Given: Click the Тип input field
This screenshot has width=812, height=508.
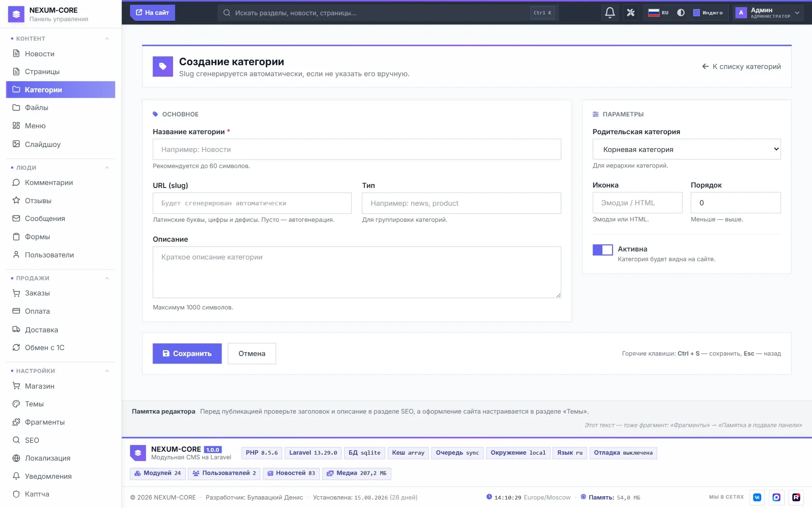Looking at the screenshot, I should pos(461,203).
